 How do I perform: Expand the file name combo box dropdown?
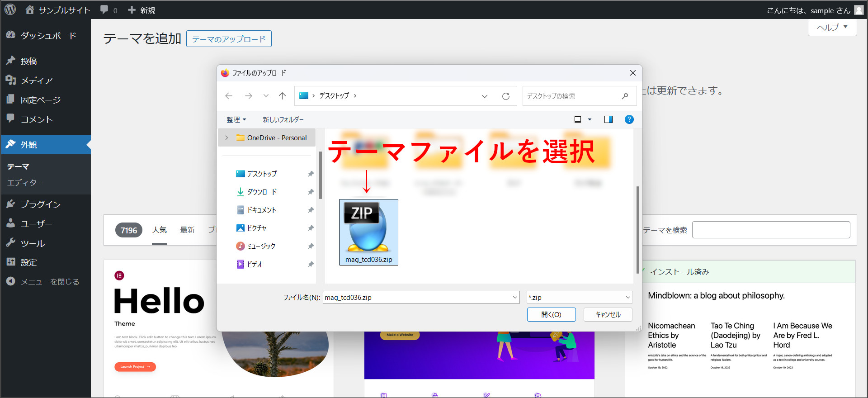click(515, 297)
